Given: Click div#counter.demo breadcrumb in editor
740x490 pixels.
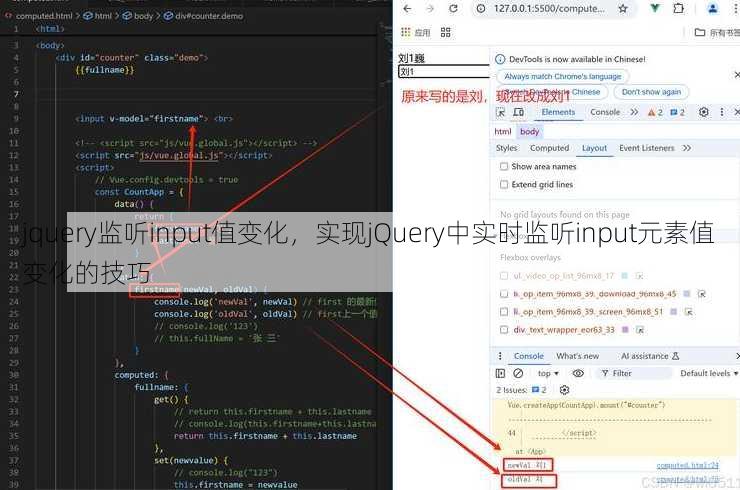Looking at the screenshot, I should tap(203, 16).
